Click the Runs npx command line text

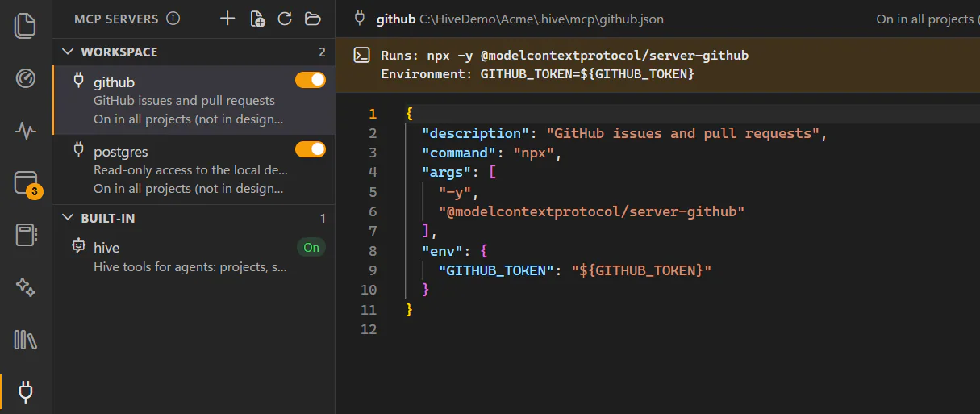coord(565,56)
